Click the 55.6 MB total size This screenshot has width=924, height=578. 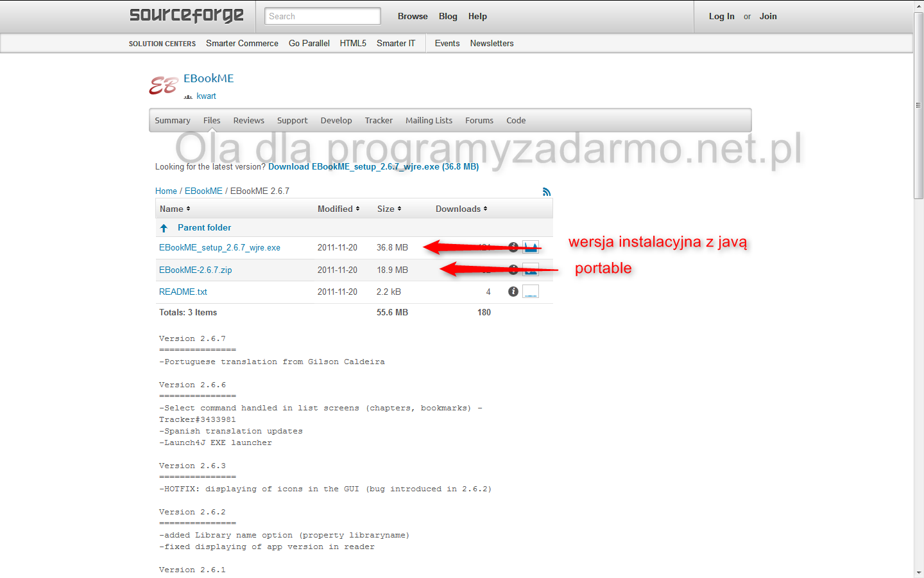pyautogui.click(x=392, y=312)
